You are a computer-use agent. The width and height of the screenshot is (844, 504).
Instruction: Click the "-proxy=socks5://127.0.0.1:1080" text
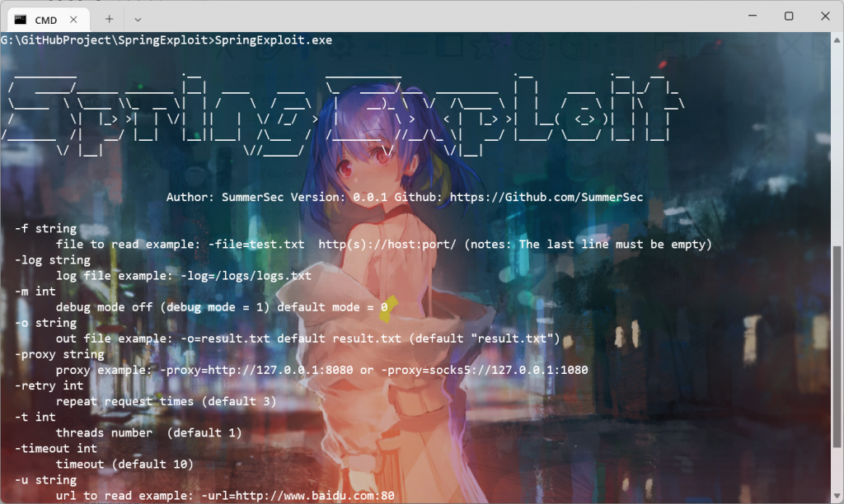click(485, 370)
